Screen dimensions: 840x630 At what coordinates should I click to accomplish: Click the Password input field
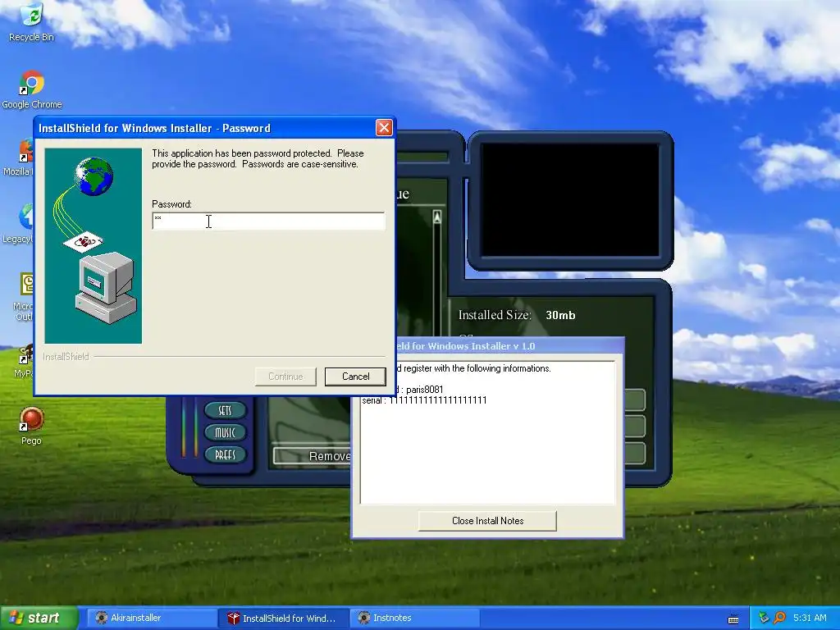click(268, 221)
